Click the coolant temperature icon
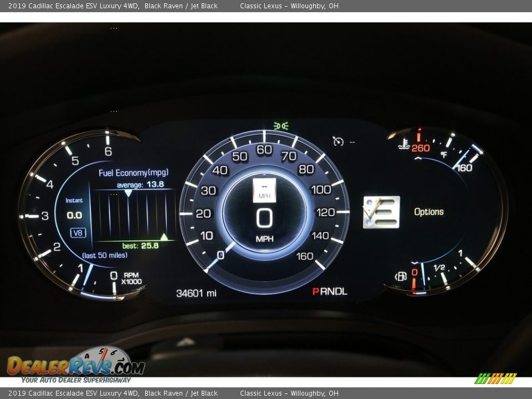The image size is (532, 399). tap(404, 145)
